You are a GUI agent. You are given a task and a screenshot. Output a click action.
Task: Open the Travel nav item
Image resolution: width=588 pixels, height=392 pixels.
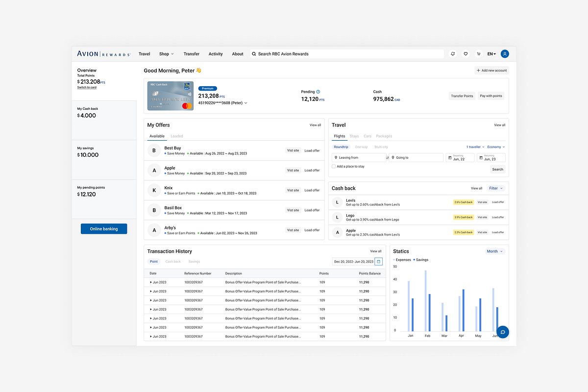click(x=144, y=54)
